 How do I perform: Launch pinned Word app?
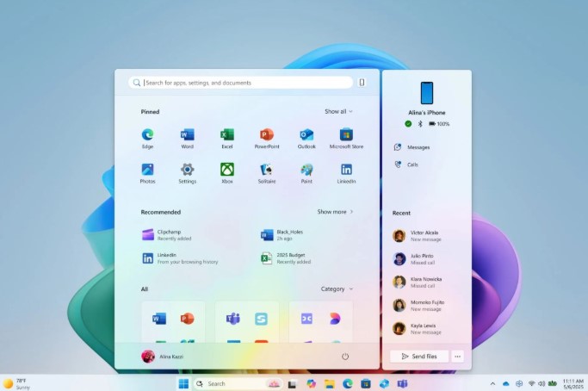pos(187,139)
